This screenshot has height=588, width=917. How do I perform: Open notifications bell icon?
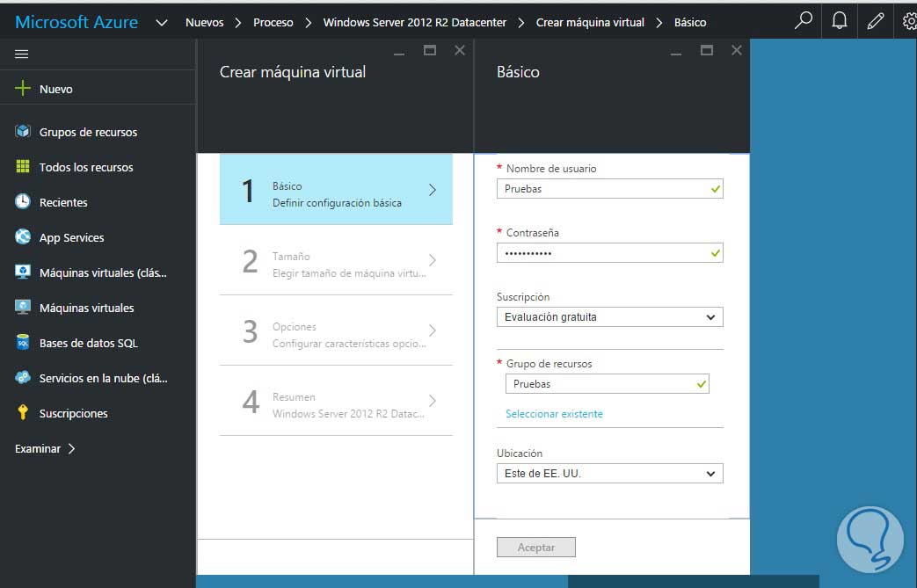(x=840, y=21)
